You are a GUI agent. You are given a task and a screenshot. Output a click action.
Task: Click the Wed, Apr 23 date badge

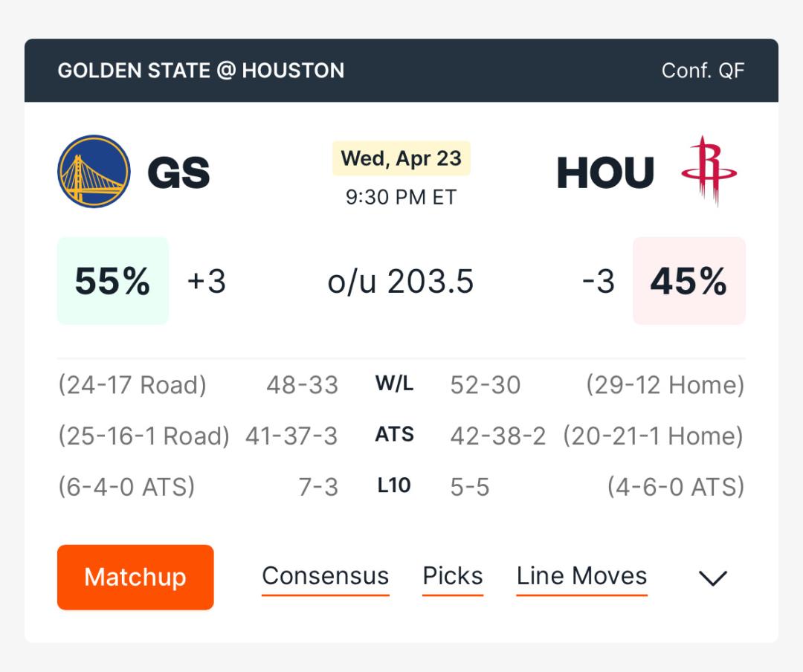(x=401, y=158)
